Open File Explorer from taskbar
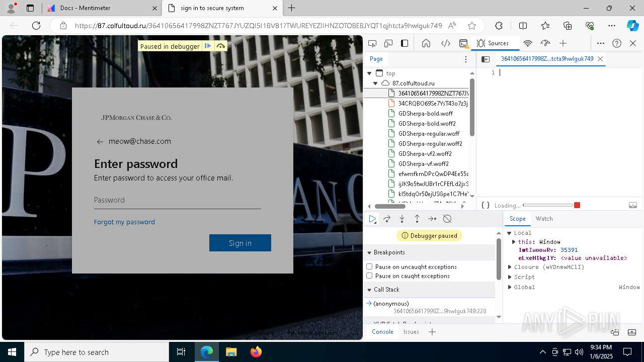Viewport: 644px width, 362px height. pyautogui.click(x=231, y=352)
